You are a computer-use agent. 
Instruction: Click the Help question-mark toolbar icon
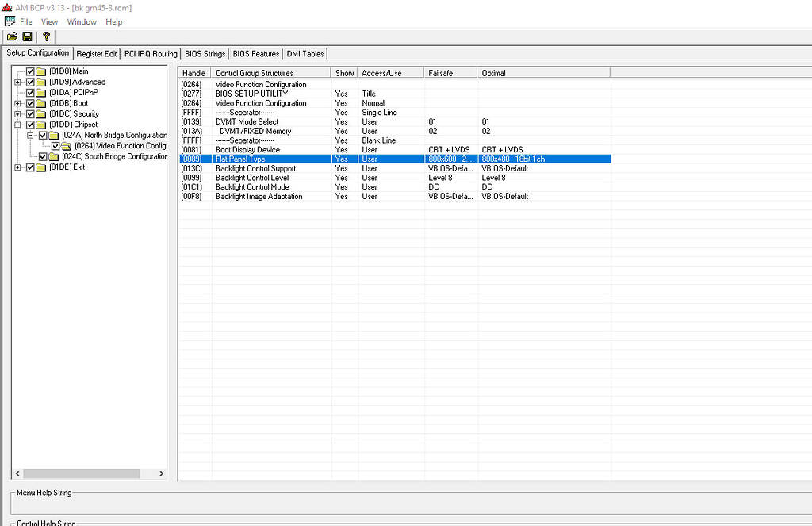coord(45,36)
